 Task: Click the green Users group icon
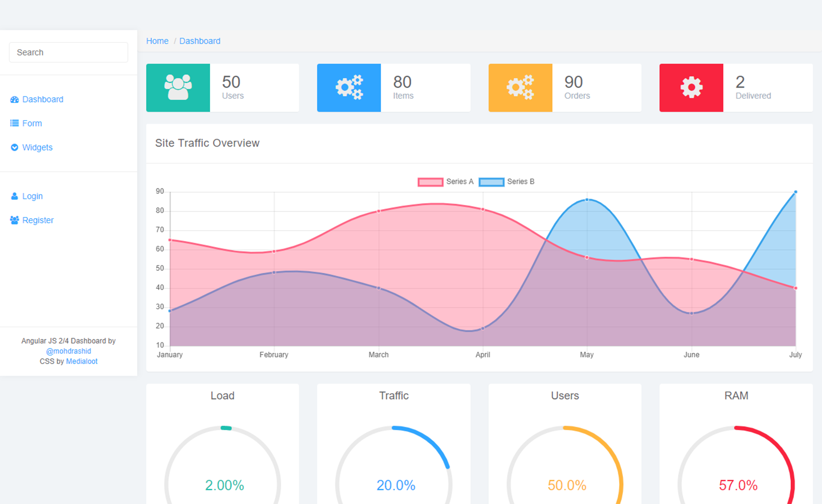[178, 88]
